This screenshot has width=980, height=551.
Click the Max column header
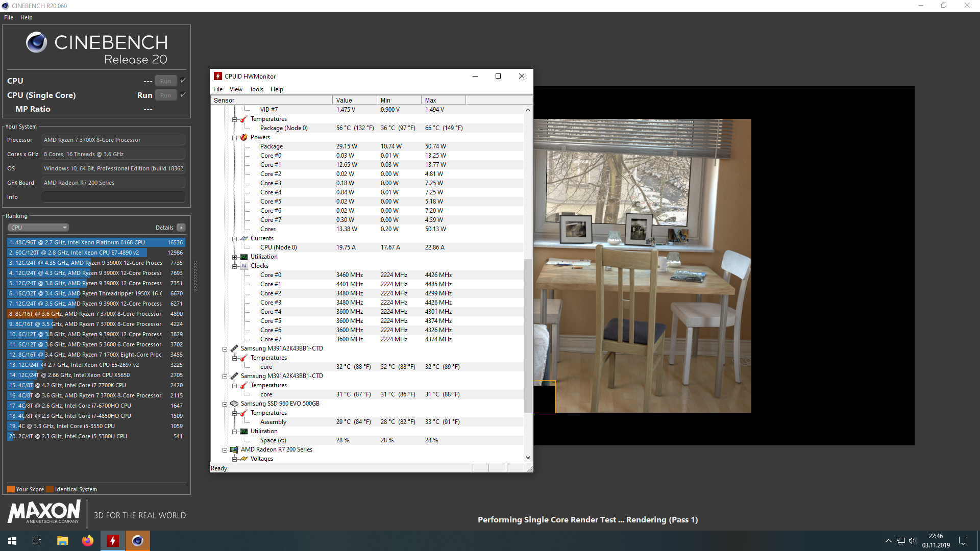pyautogui.click(x=443, y=101)
